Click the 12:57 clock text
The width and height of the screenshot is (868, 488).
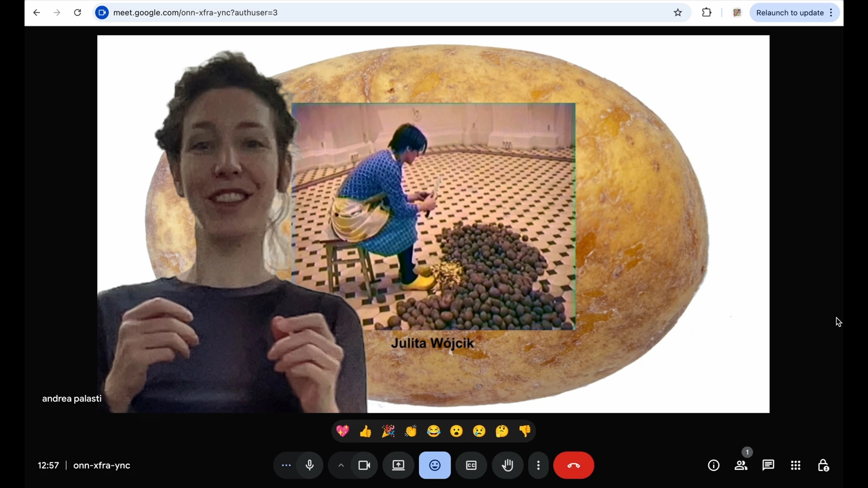[48, 465]
